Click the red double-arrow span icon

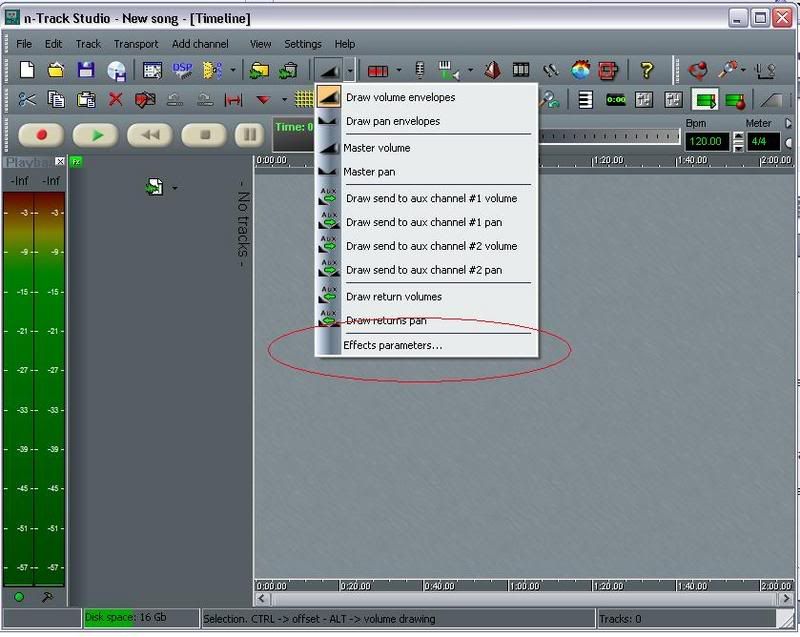(x=233, y=100)
